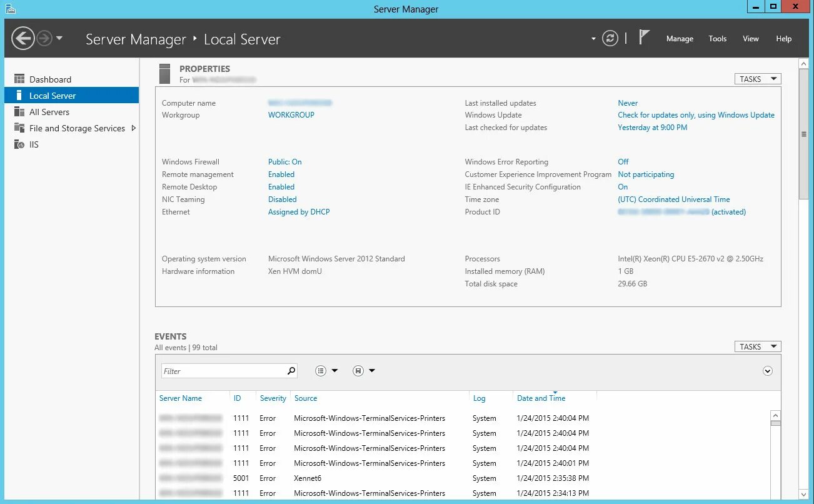The image size is (814, 504).
Task: Click '29.66 GB' total disk space value
Action: pos(632,284)
